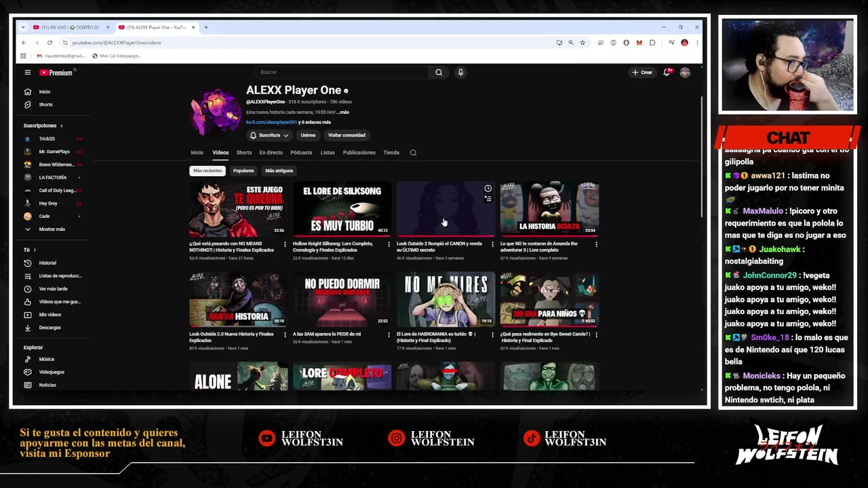The image size is (868, 488).
Task: Expand the Tú section chevron
Action: pyautogui.click(x=35, y=250)
